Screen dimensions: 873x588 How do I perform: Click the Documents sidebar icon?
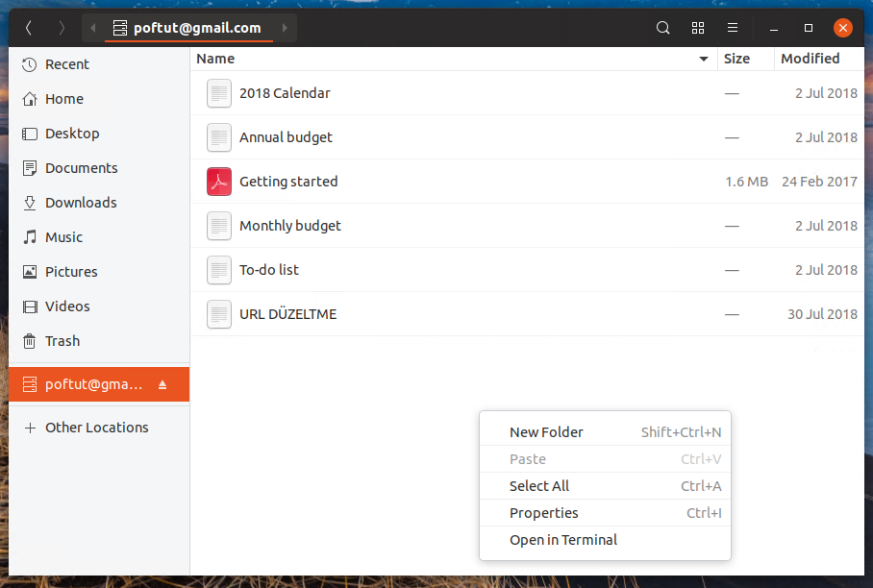point(30,168)
